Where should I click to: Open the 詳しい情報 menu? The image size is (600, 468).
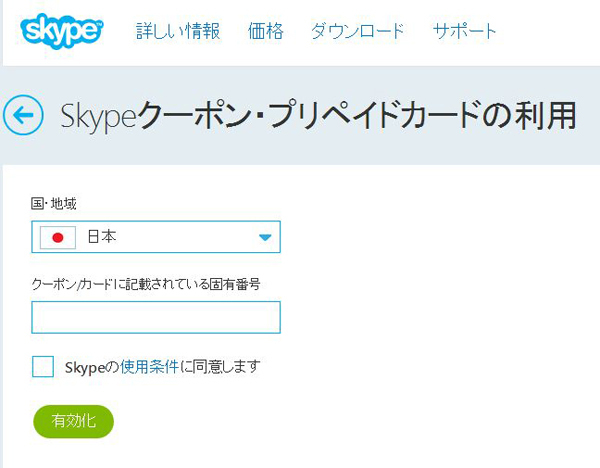pyautogui.click(x=178, y=31)
